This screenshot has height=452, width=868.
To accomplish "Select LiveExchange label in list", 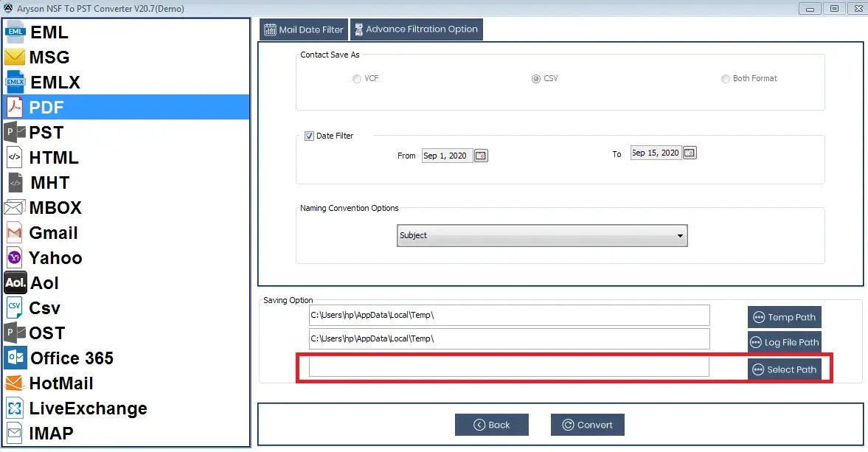I will tap(88, 408).
